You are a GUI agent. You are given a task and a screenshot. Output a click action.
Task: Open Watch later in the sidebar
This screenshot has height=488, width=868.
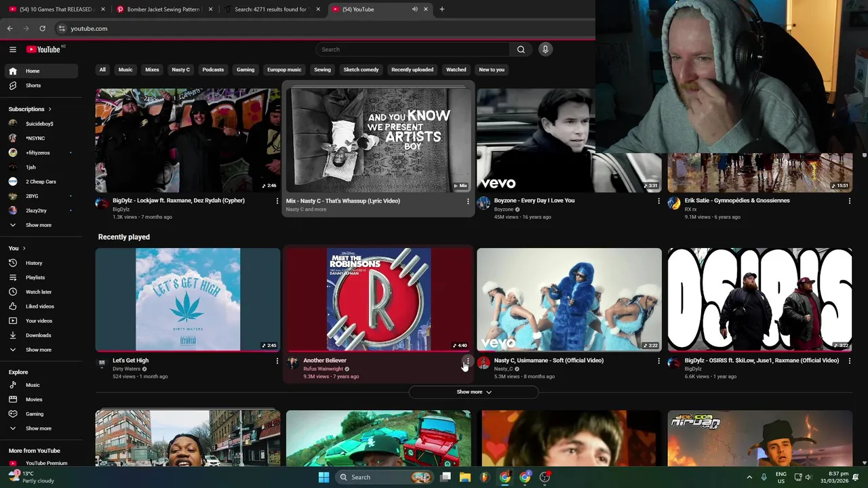pos(39,292)
